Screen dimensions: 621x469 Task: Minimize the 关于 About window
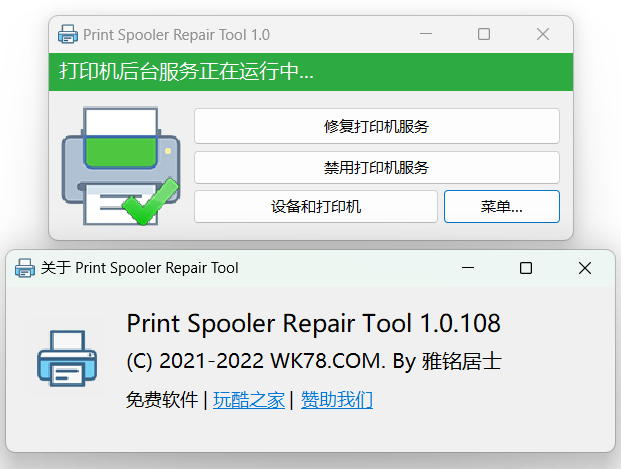click(468, 268)
